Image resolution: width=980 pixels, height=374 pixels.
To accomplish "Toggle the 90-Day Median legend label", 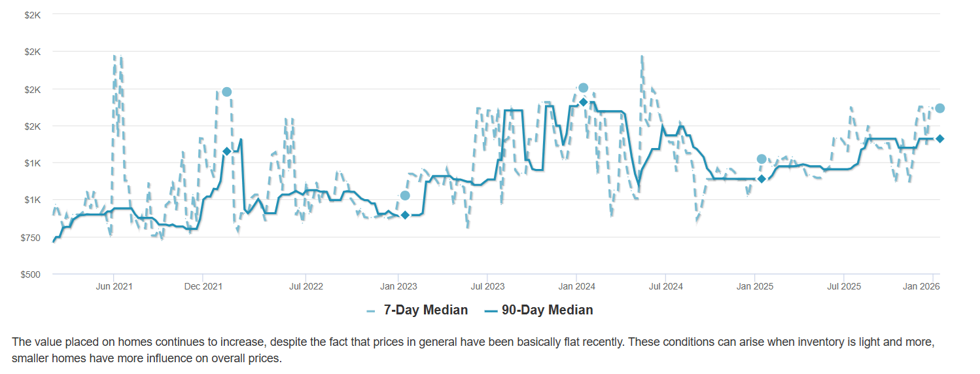I will tap(547, 310).
